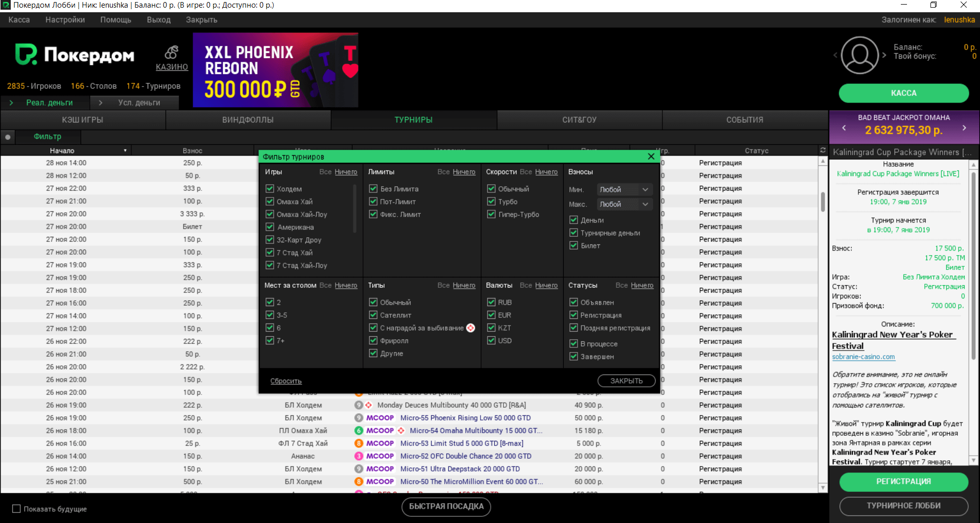Show previous avatar with left chevron
The width and height of the screenshot is (980, 523).
835,55
